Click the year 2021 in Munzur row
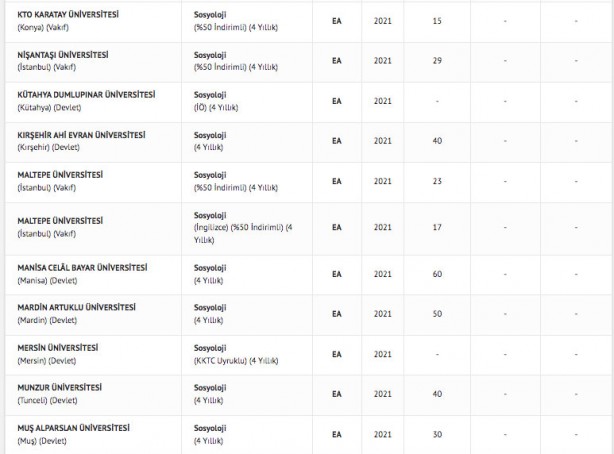This screenshot has height=454, width=614. pos(383,394)
